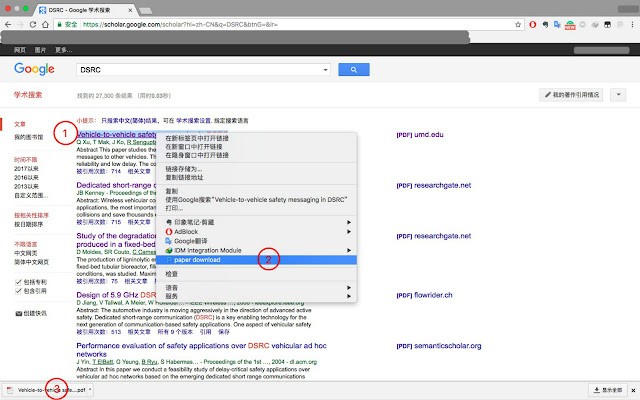Viewport: 640px width, 400px height.
Task: Click show all downloads button
Action: 608,391
